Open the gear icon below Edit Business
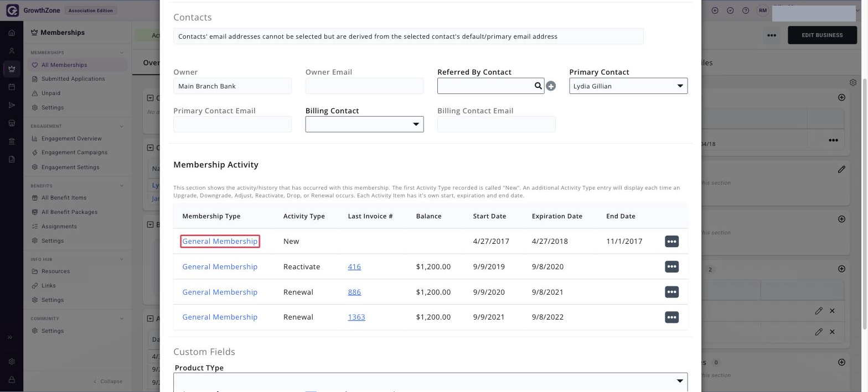 coord(853,82)
